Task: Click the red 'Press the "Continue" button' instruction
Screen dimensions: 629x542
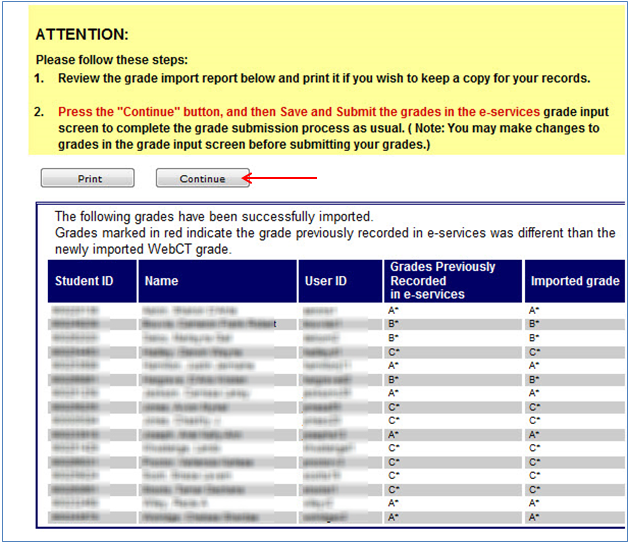Action: (x=299, y=112)
